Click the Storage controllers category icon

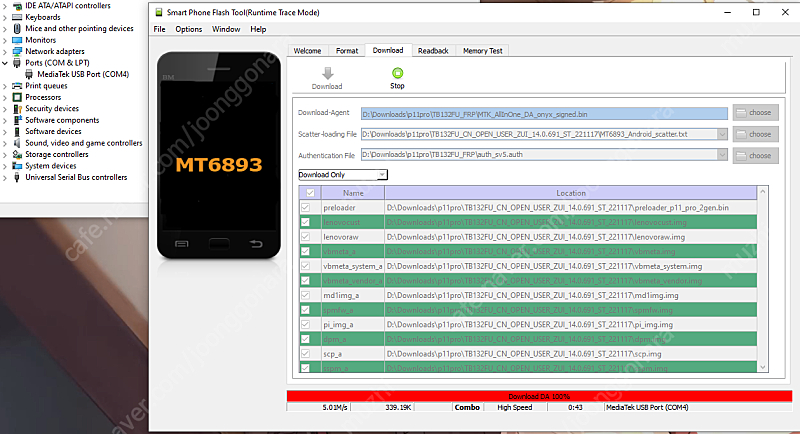coord(18,154)
